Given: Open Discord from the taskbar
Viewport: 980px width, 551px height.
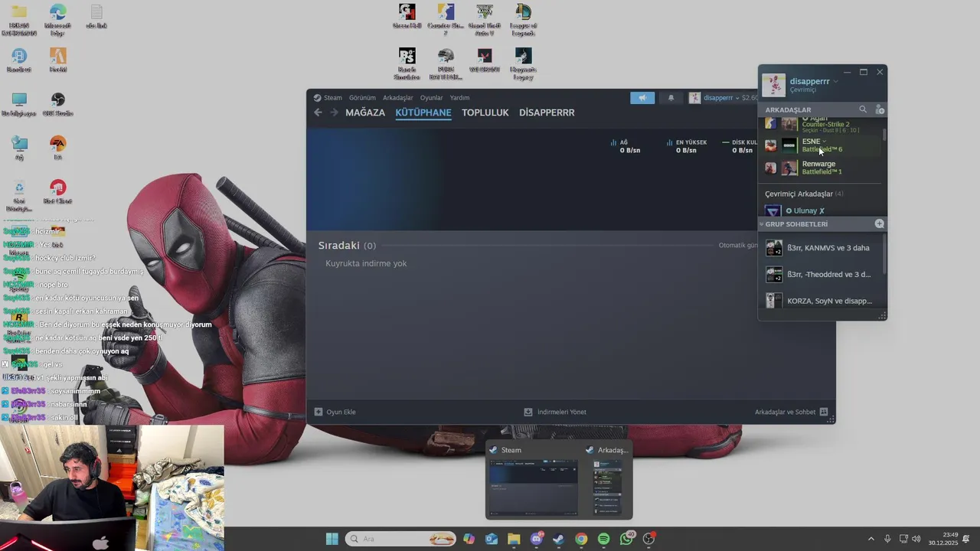Looking at the screenshot, I should pos(537,539).
